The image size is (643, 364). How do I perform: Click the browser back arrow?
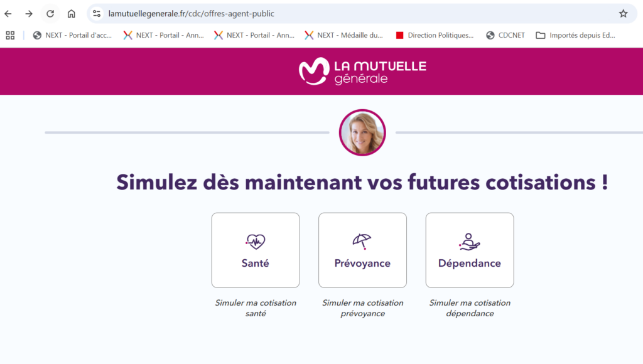pos(8,14)
